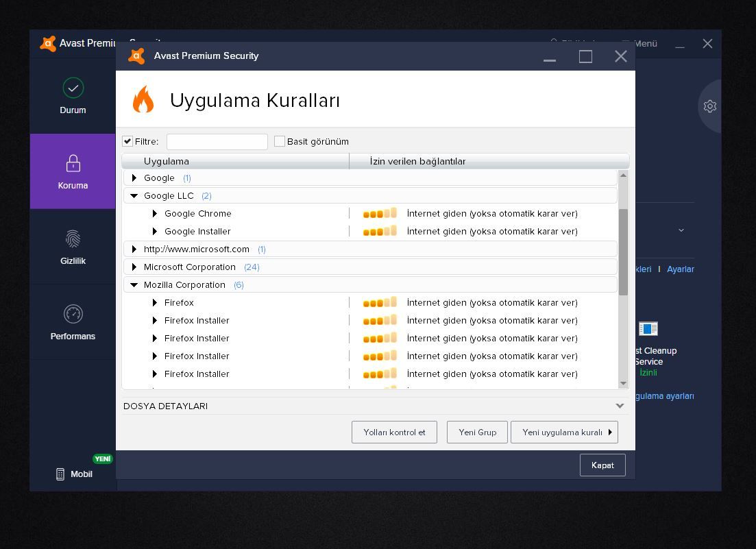Click the YENİ badge above Mobil

102,459
